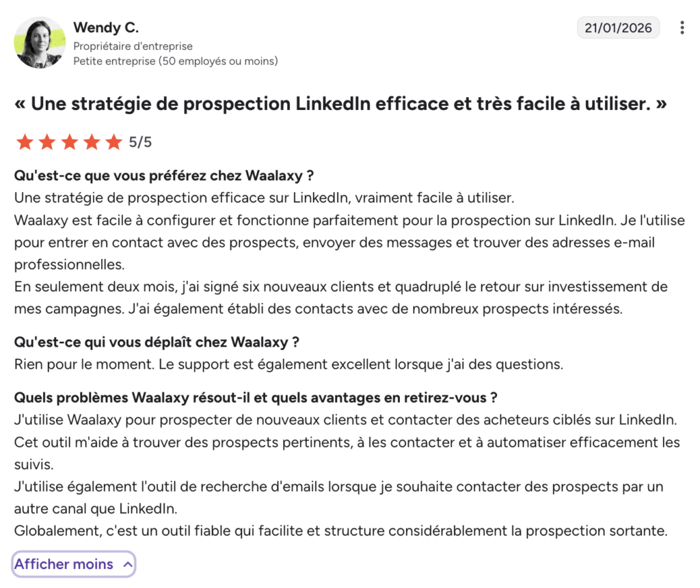Collapse the review via Afficher moins

coord(73,564)
